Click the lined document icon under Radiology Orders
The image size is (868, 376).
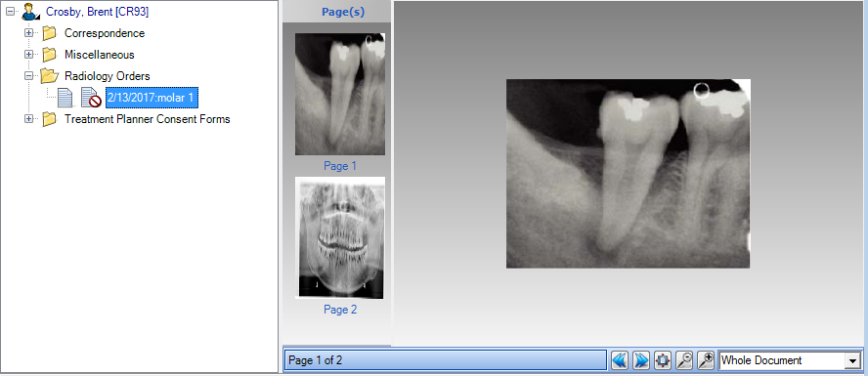pos(65,98)
